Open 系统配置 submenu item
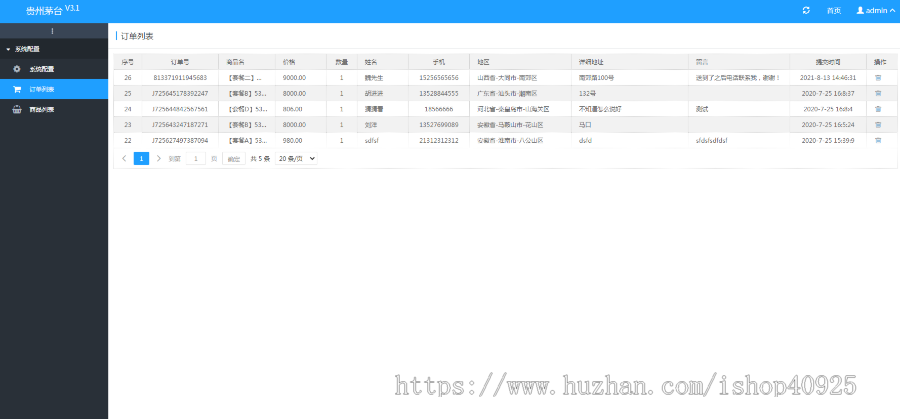 54,69
